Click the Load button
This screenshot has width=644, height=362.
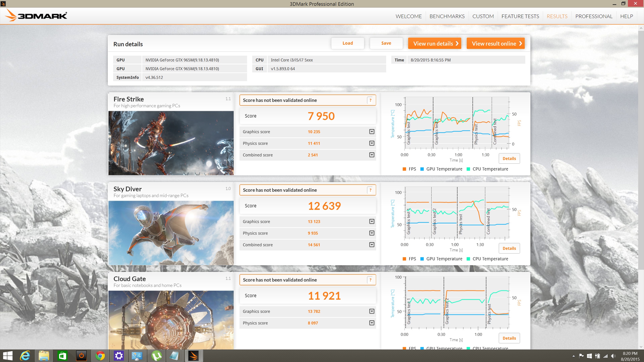click(347, 43)
